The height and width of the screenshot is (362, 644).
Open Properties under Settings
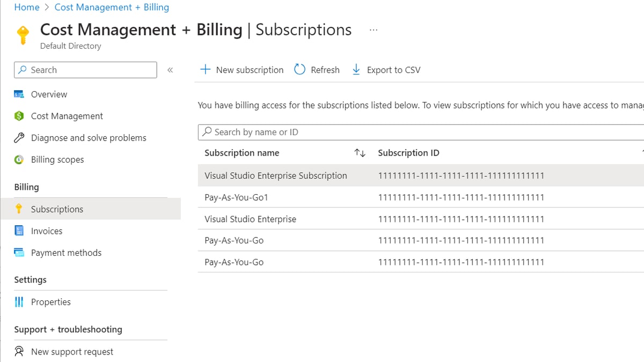tap(51, 302)
